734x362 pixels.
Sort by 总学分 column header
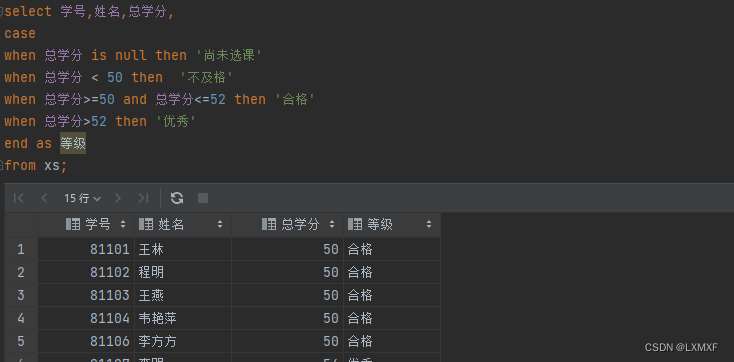(x=287, y=225)
